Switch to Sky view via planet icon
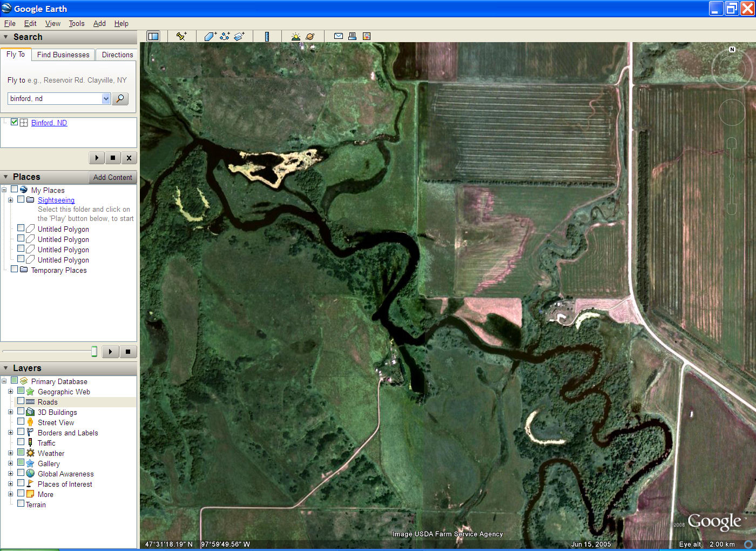756x551 pixels. (310, 36)
